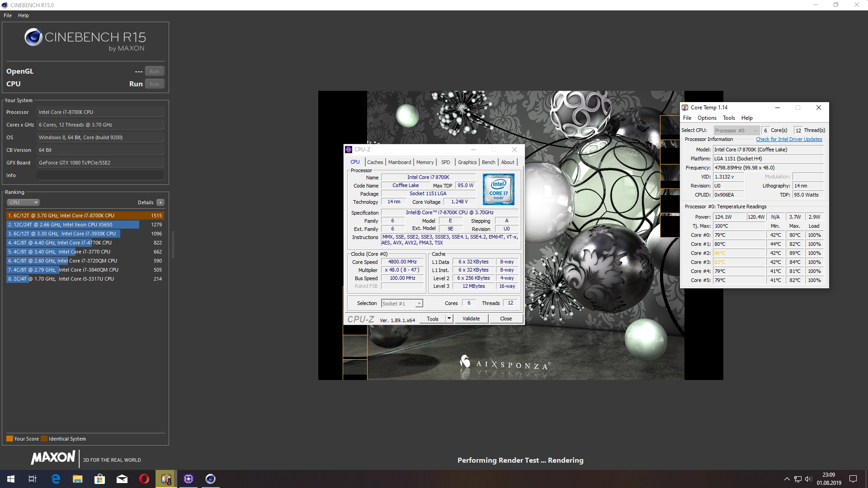The height and width of the screenshot is (488, 868).
Task: Open the Task View button
Action: pos(33,479)
